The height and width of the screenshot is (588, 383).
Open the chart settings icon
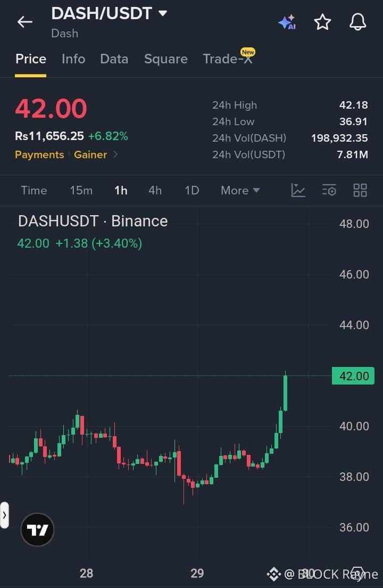coord(329,190)
